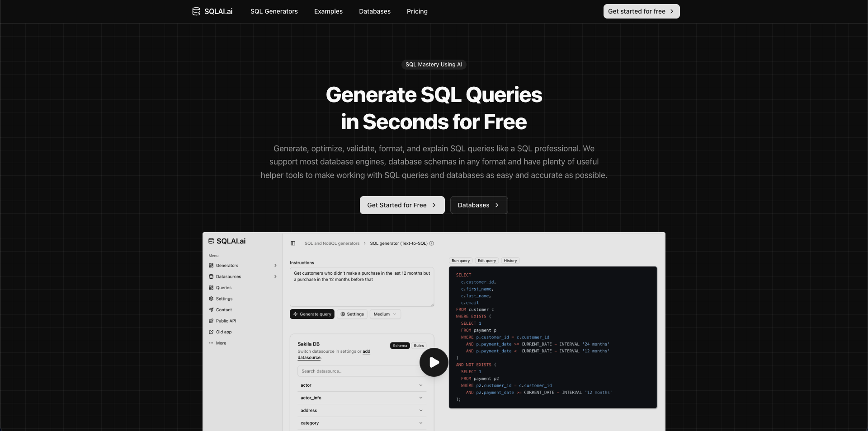Image resolution: width=868 pixels, height=431 pixels.
Task: Click the hero 'Databases' button
Action: pos(479,205)
